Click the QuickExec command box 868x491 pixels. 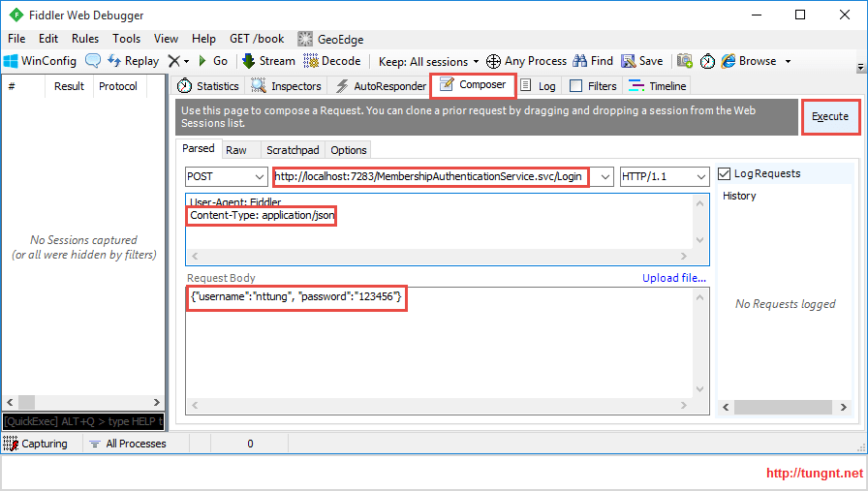83,421
